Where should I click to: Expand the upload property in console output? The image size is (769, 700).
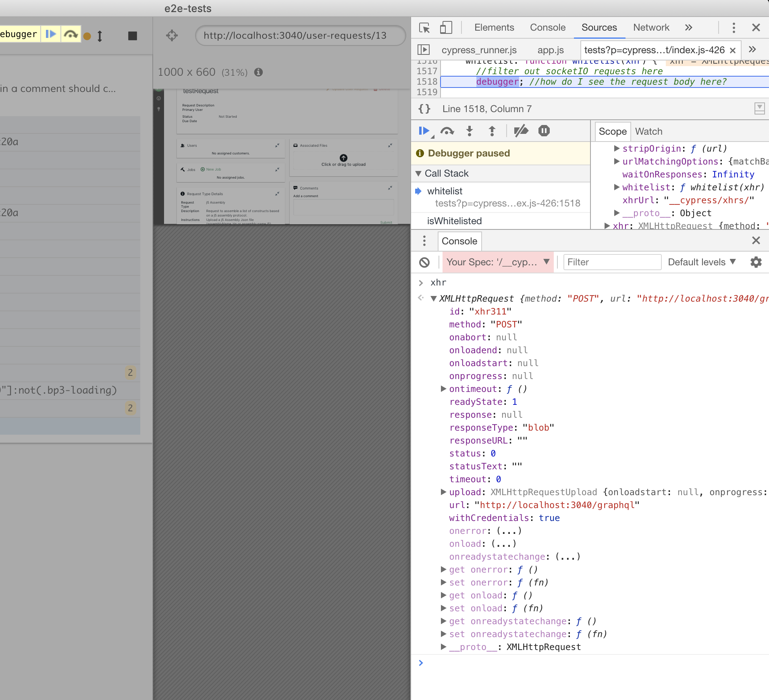pyautogui.click(x=443, y=492)
